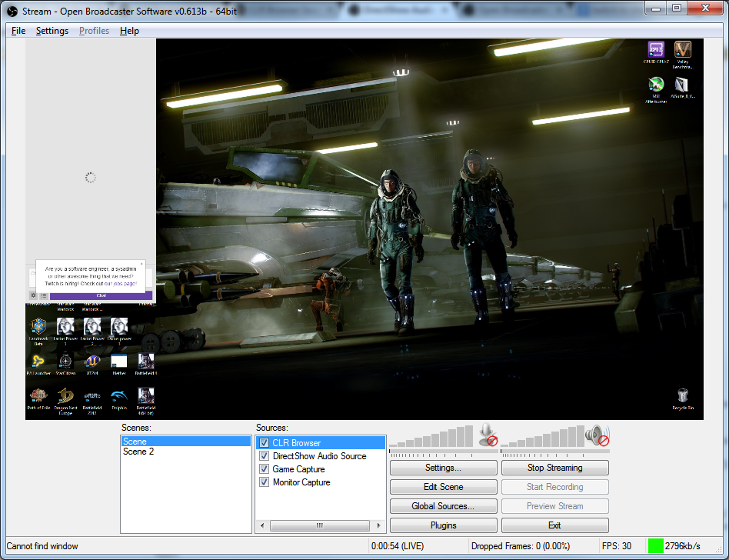Screen dimensions: 729x560
Task: Close the Twitch hiring popup
Action: point(141,264)
